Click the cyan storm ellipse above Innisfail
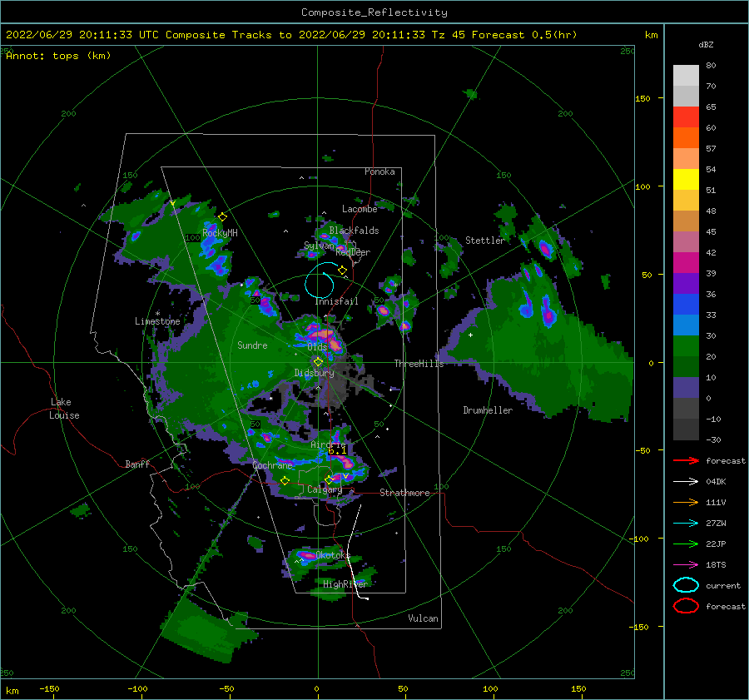Viewport: 749px width, 700px height. pos(320,280)
